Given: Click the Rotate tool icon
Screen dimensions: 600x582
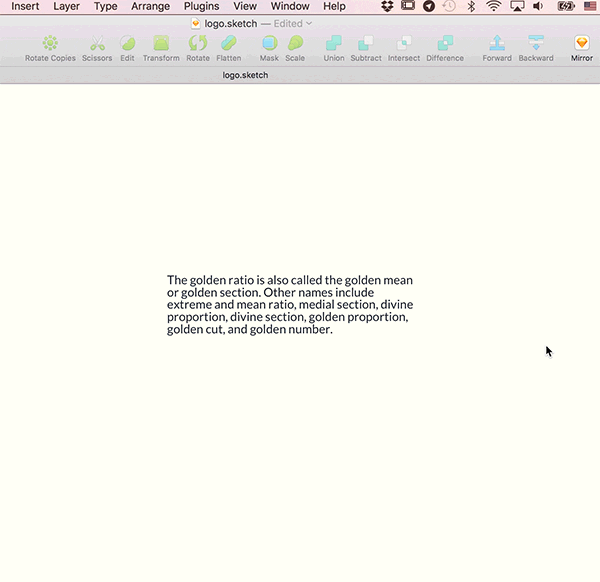Looking at the screenshot, I should (198, 43).
